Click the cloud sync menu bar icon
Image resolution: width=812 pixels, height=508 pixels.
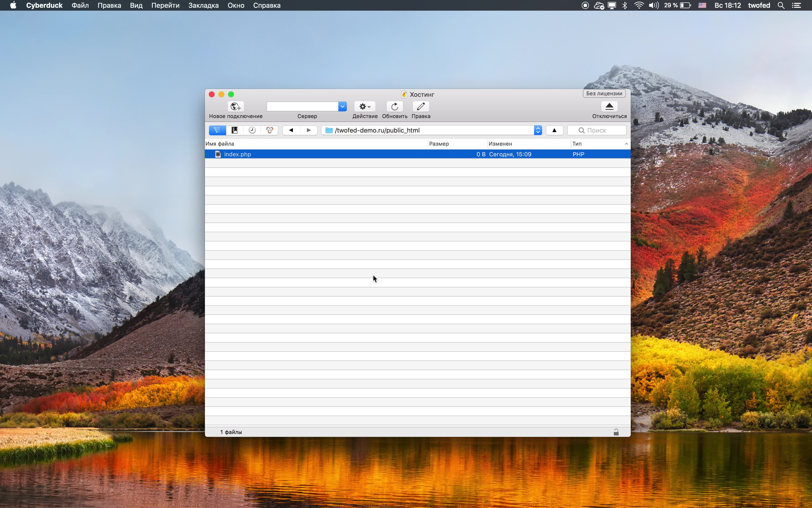click(x=599, y=5)
